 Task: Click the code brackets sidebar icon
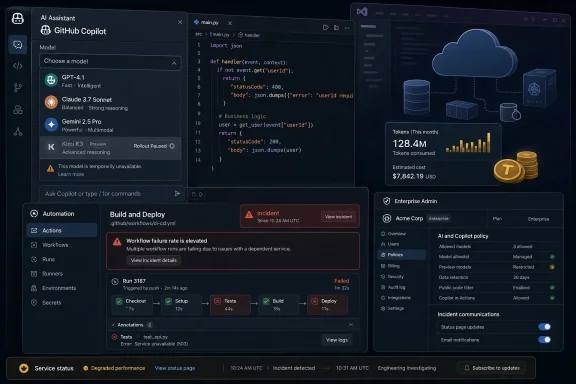pyautogui.click(x=18, y=66)
